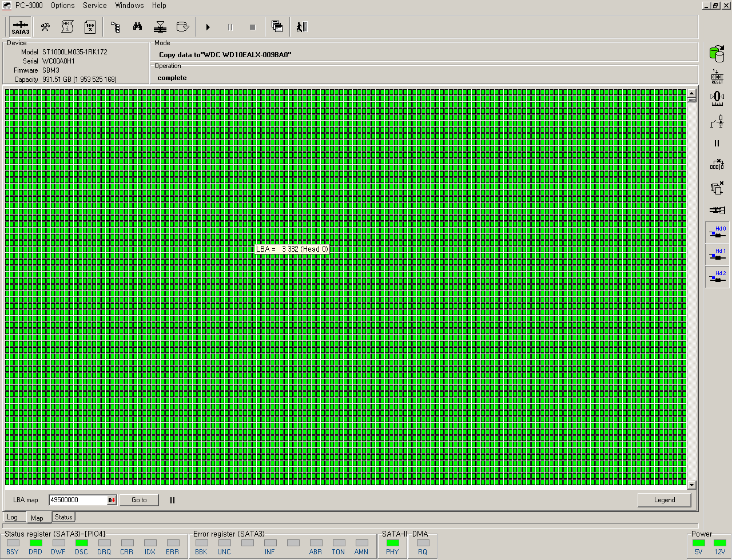Open the Options menu

62,5
